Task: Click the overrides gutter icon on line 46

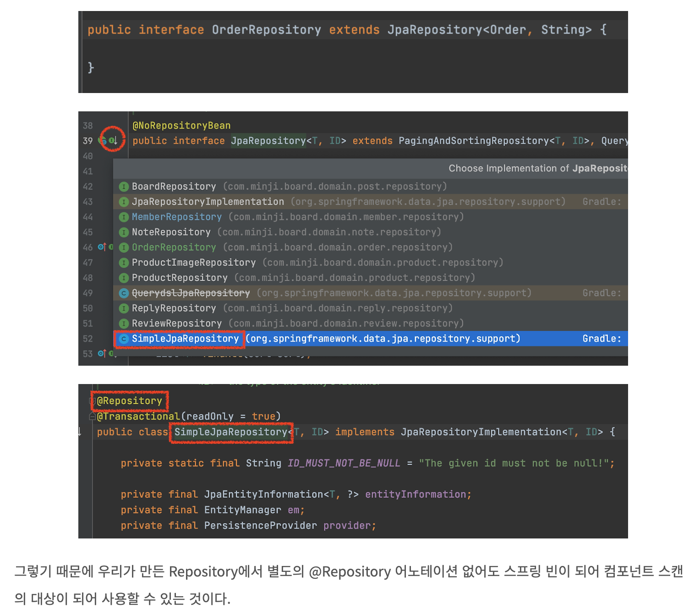Action: (x=102, y=247)
